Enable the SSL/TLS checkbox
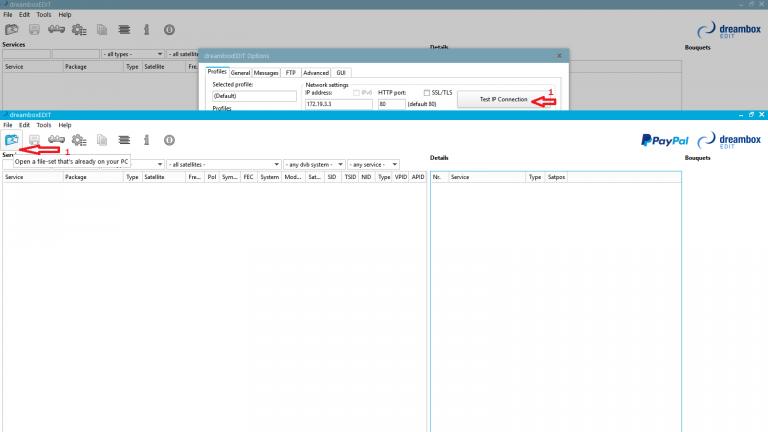The width and height of the screenshot is (768, 432). coord(427,93)
